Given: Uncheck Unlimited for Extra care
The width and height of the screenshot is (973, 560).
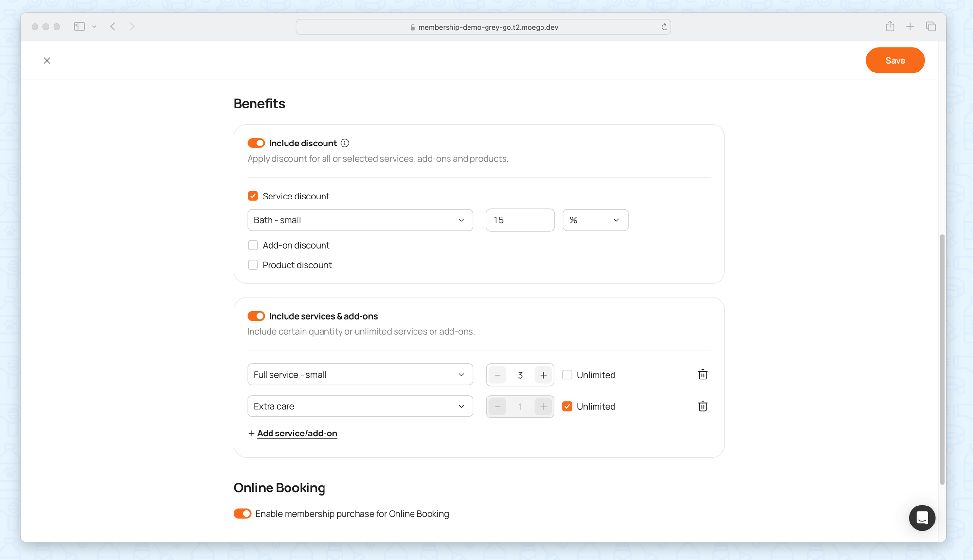Looking at the screenshot, I should [x=567, y=406].
